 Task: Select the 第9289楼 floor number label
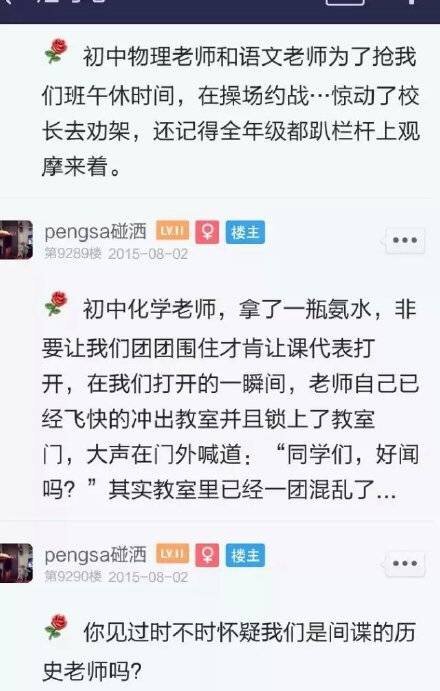tap(73, 254)
